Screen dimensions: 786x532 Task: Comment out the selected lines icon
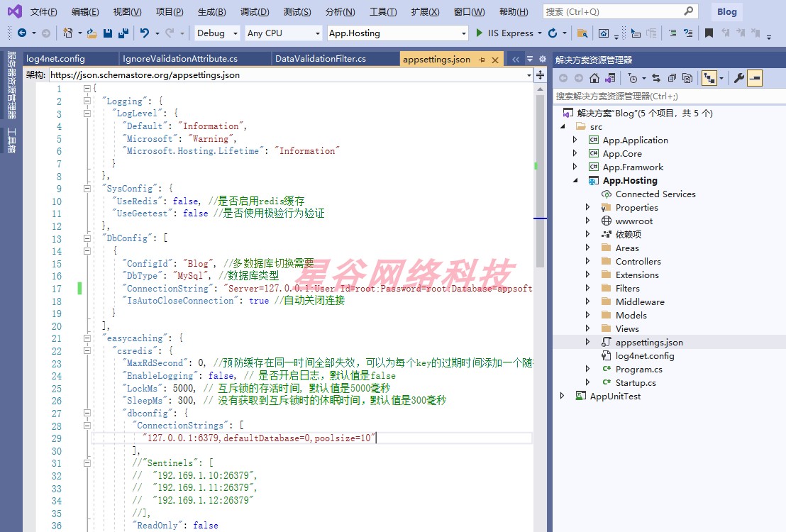pyautogui.click(x=672, y=33)
